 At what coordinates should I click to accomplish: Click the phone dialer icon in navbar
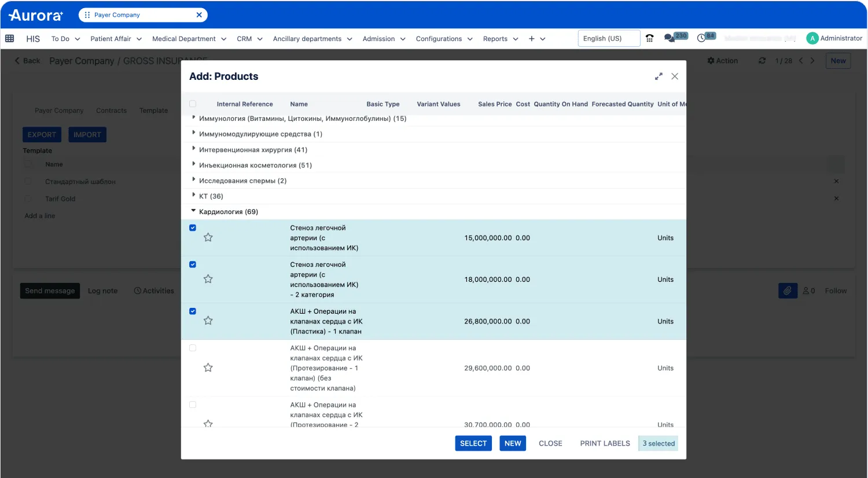pos(650,39)
